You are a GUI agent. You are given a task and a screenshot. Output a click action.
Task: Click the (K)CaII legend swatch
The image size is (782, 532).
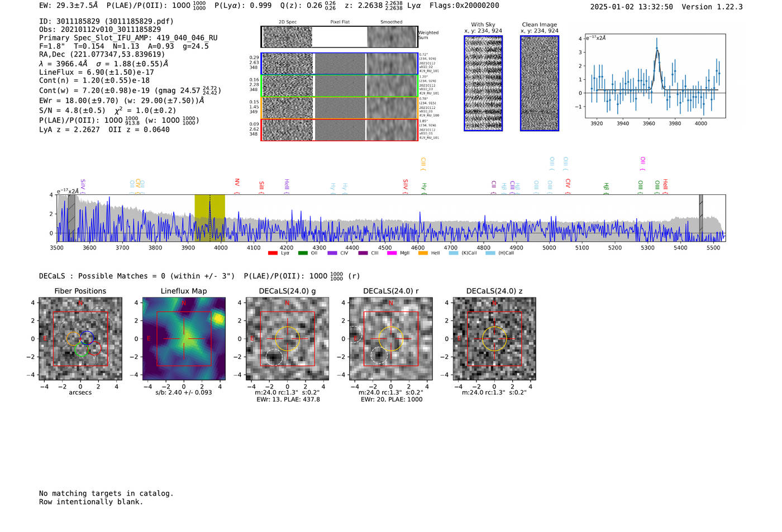coord(454,253)
